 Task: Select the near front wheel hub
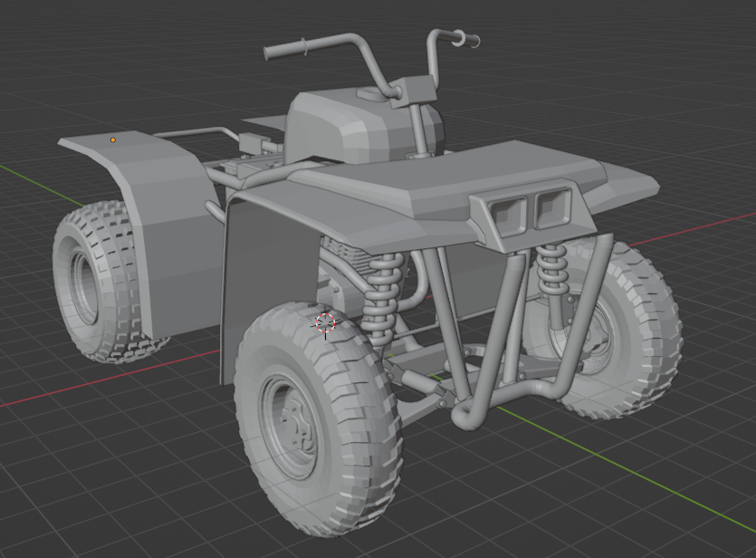(x=290, y=426)
